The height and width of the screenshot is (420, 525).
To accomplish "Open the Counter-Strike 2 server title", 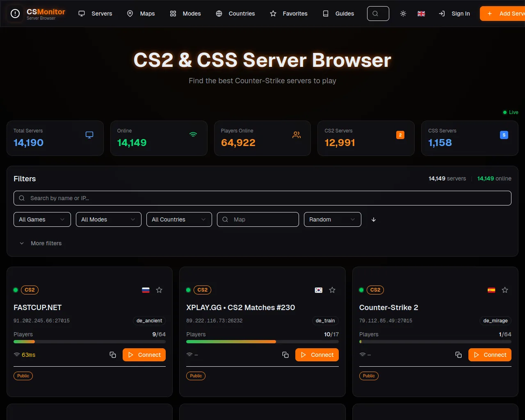I will [x=389, y=308].
